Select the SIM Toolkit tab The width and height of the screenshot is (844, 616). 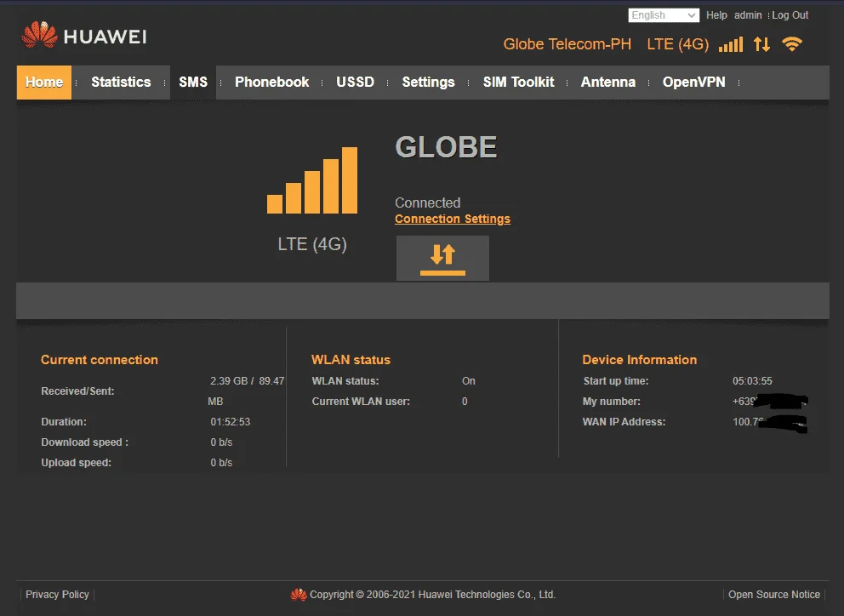point(518,83)
